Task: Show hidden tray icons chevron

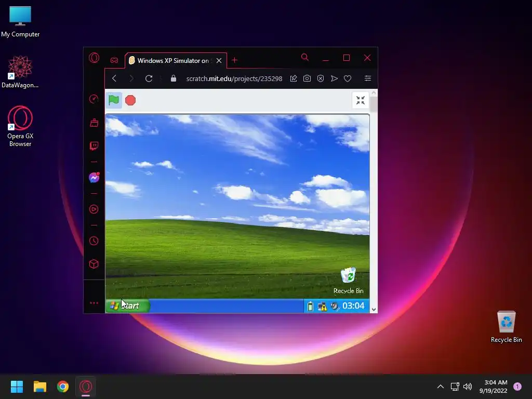Action: [x=441, y=387]
